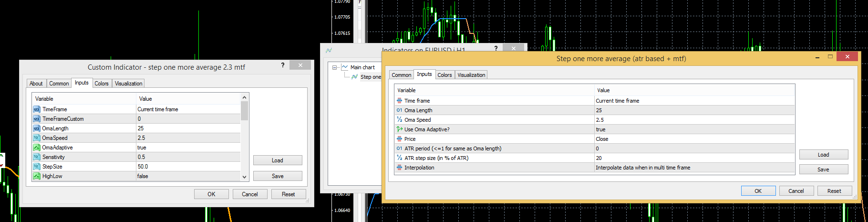Click the Oma Length 01 icon
868x222 pixels.
click(x=400, y=110)
